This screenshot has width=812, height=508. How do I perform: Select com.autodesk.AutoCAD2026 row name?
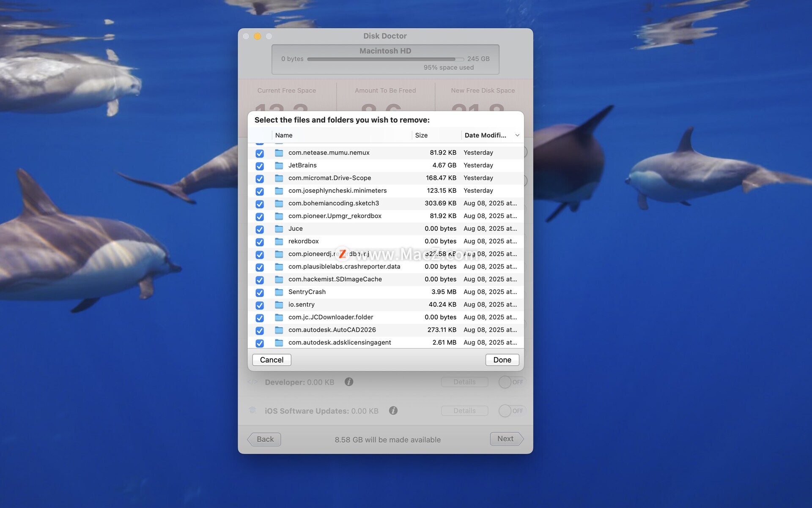pyautogui.click(x=332, y=330)
